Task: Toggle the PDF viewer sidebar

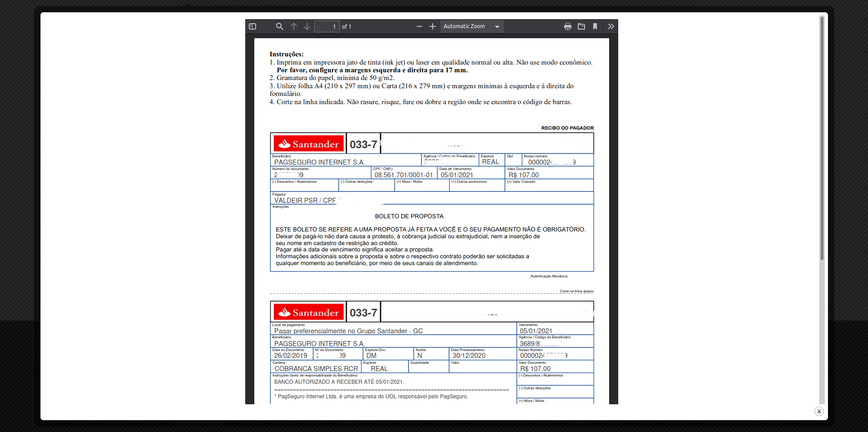Action: 252,26
